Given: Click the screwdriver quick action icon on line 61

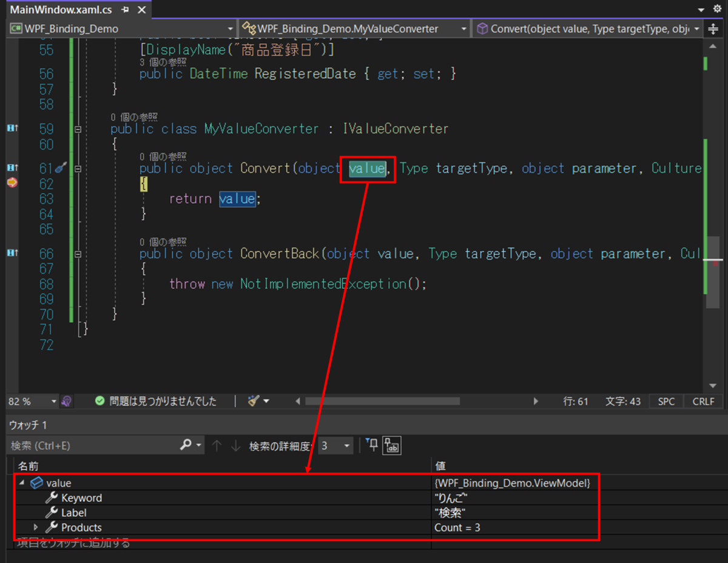Looking at the screenshot, I should pyautogui.click(x=61, y=168).
